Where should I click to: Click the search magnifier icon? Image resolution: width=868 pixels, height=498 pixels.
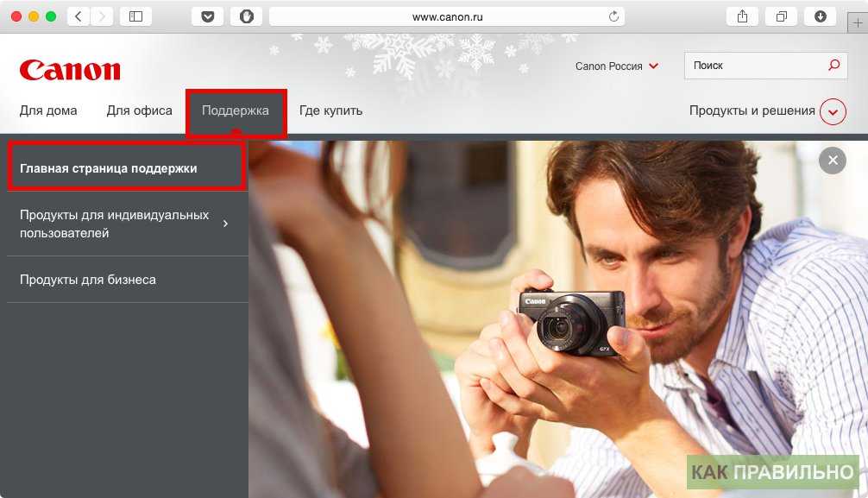[833, 66]
